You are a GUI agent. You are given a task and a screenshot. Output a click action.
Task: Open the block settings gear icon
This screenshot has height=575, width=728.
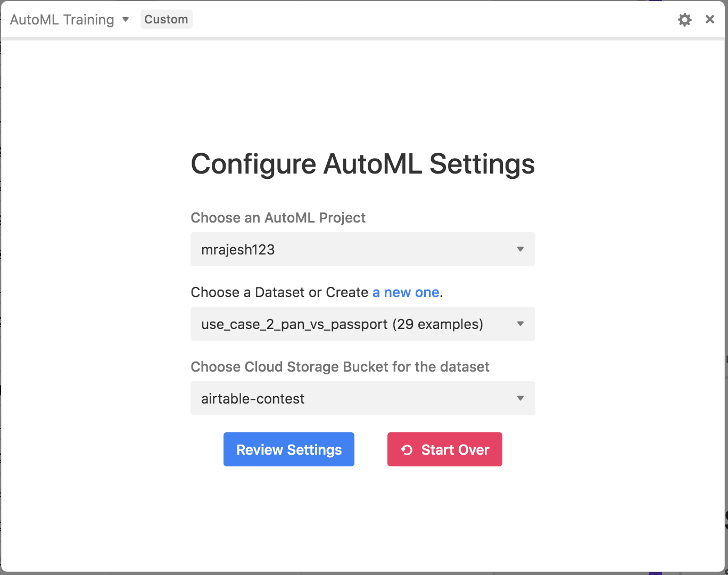point(684,20)
